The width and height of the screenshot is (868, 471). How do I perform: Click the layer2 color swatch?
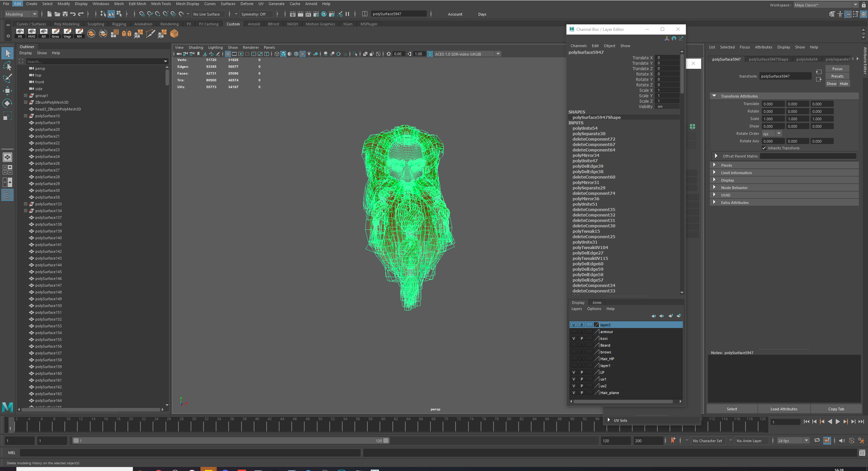tap(596, 325)
